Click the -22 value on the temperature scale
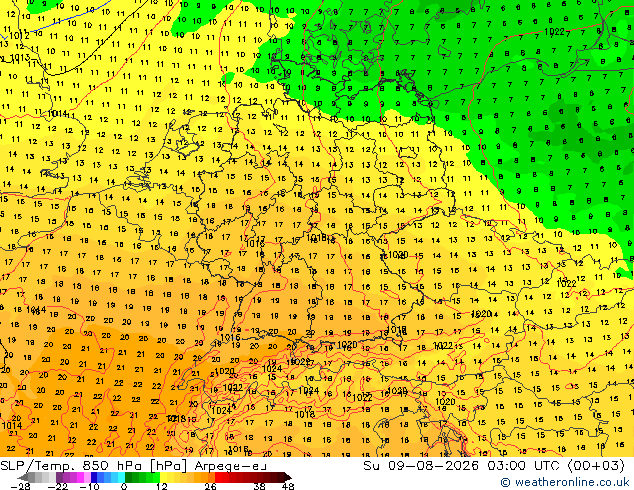 (58, 486)
